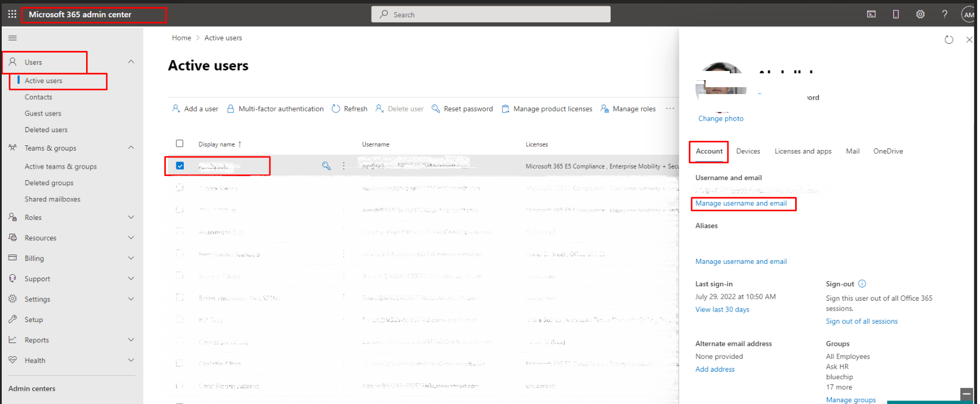Viewport: 980px width, 404px height.
Task: Click the Users icon in sidebar
Action: point(13,62)
